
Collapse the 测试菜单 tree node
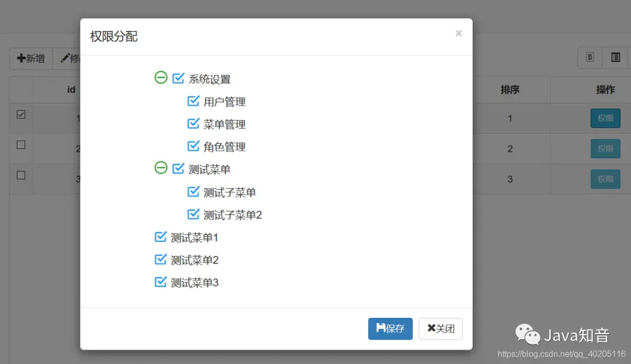click(161, 168)
